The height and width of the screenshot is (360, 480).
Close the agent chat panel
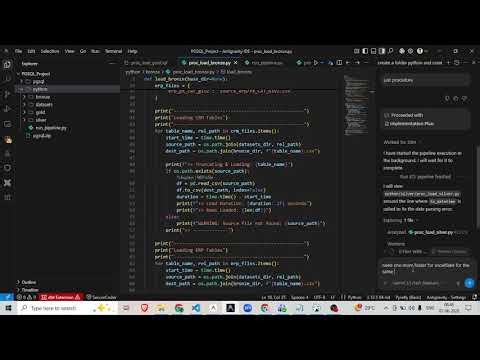click(474, 63)
